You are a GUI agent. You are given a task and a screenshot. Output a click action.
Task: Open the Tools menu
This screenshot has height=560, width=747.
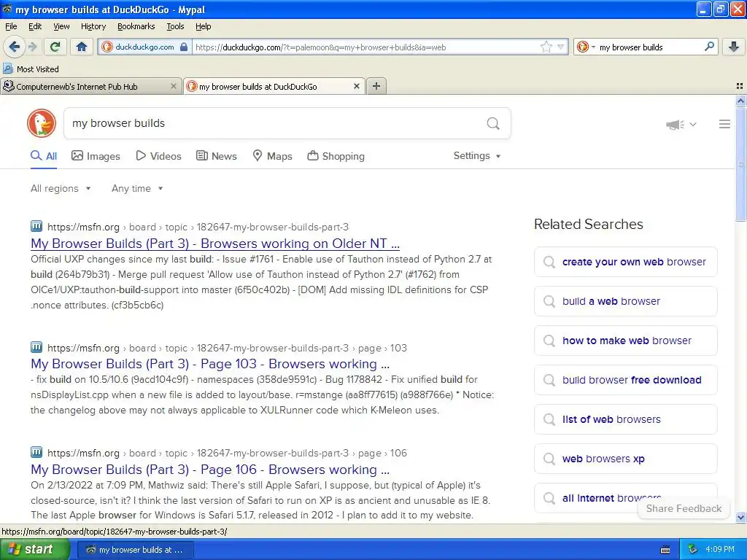tap(175, 26)
